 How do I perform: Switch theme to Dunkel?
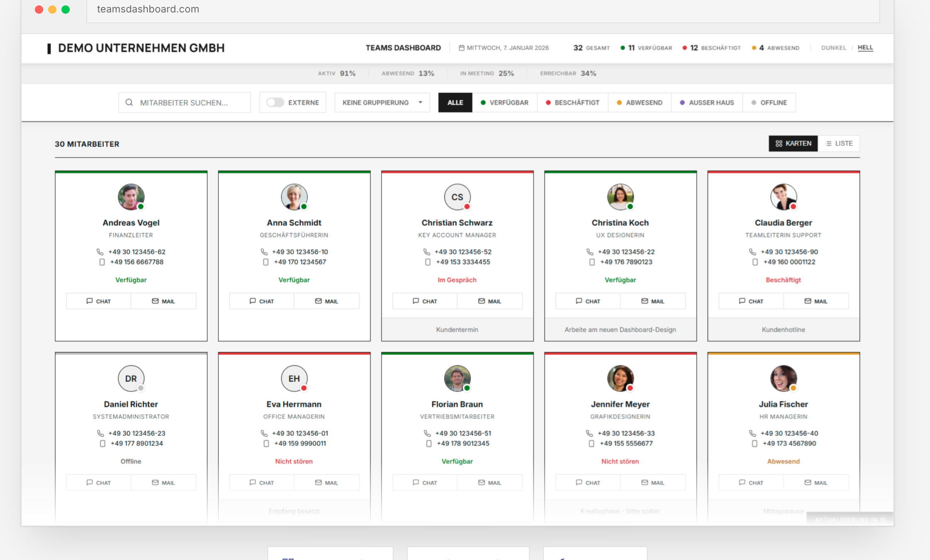click(833, 48)
